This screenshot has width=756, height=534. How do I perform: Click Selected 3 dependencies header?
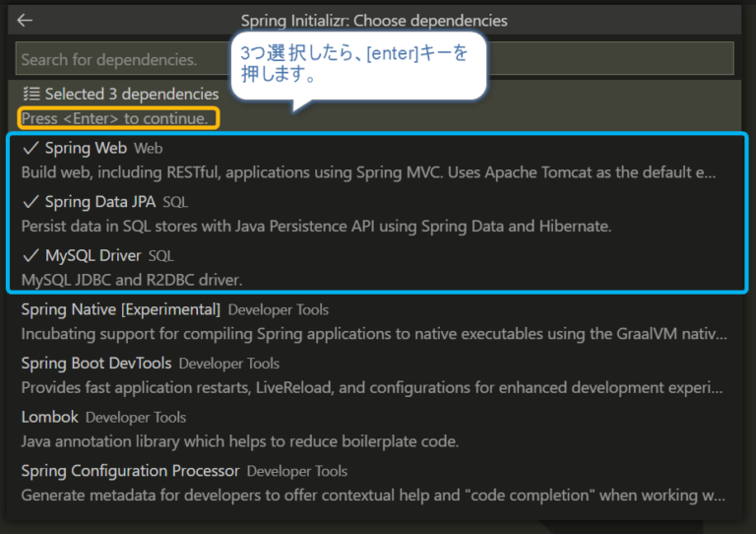[x=132, y=94]
